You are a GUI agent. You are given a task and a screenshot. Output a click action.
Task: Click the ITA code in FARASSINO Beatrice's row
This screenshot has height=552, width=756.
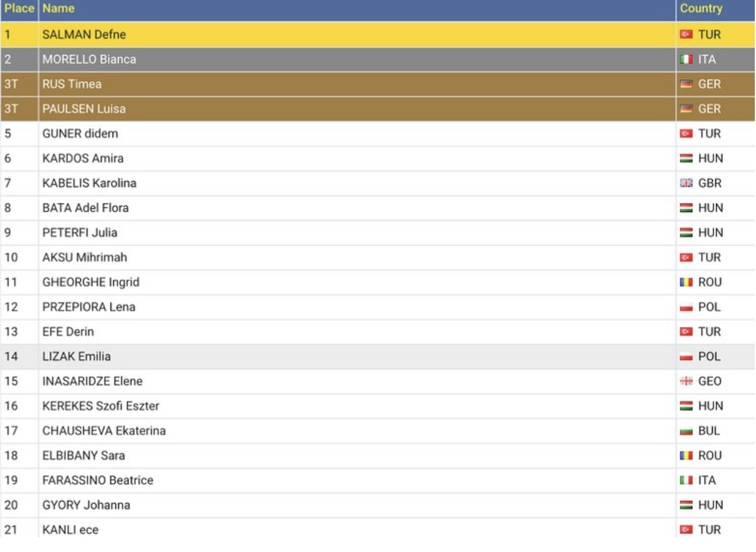[x=707, y=481]
